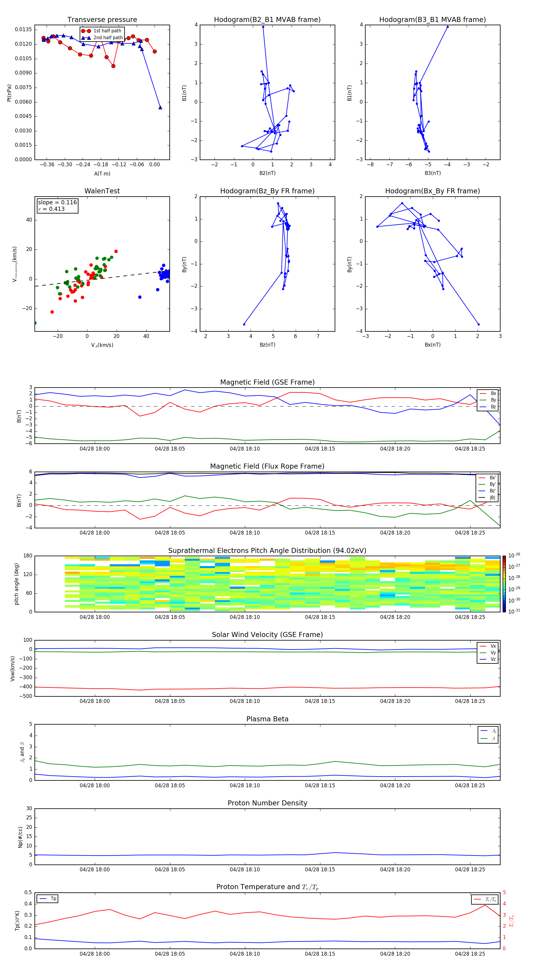The width and height of the screenshot is (535, 980).
Task: Click the "Magnetic Field (GSE Frame)" title
Action: coord(267,382)
